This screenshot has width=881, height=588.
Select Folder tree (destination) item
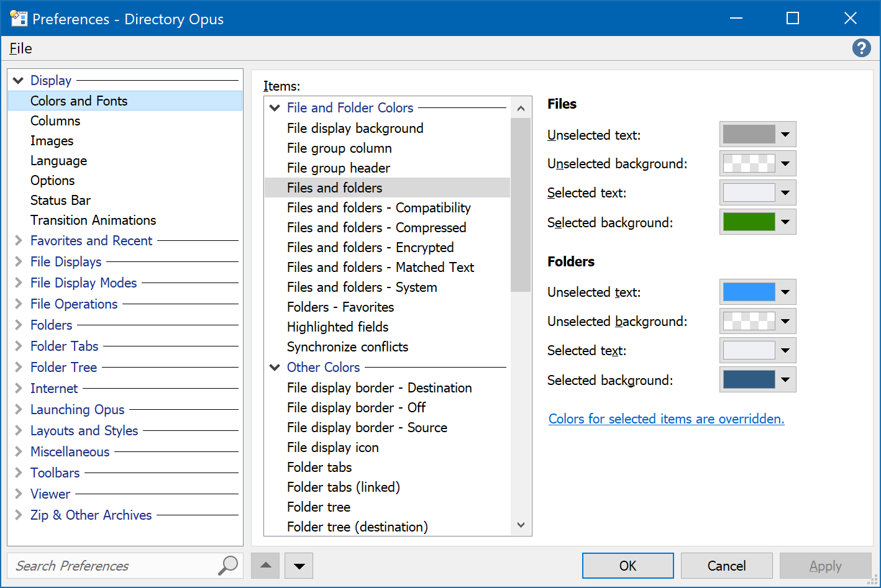pyautogui.click(x=387, y=527)
